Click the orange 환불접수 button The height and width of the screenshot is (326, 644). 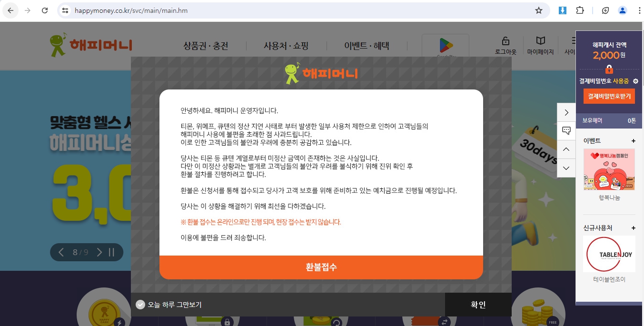click(x=321, y=267)
